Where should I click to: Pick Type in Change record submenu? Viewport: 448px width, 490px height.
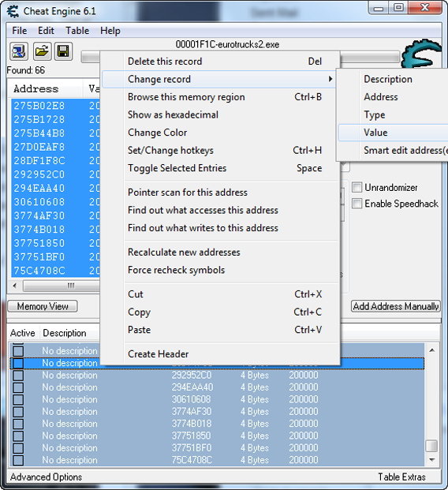tap(393, 114)
